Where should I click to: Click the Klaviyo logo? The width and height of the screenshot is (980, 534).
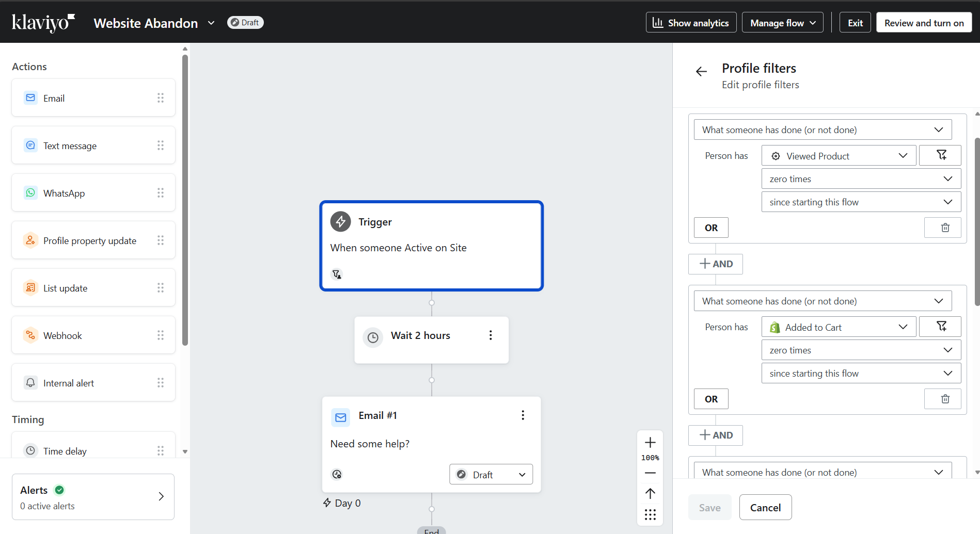tap(43, 22)
